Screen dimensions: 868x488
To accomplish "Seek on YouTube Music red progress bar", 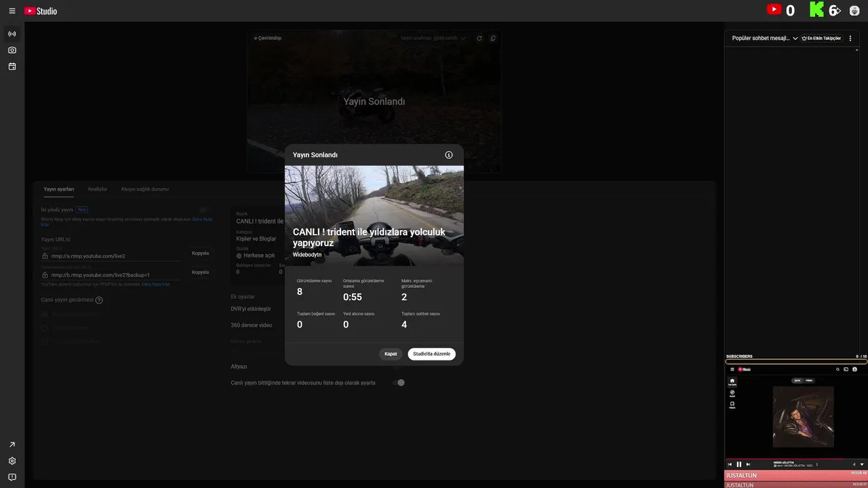I will (796, 459).
